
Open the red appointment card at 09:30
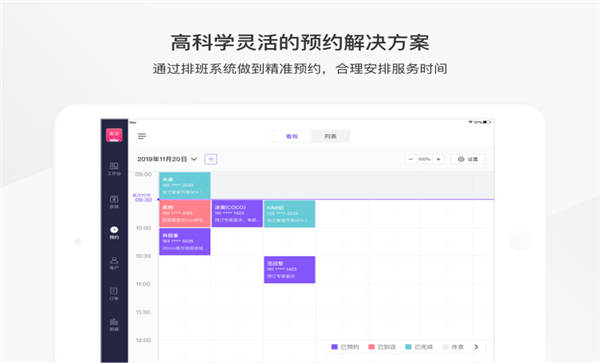[x=185, y=213]
